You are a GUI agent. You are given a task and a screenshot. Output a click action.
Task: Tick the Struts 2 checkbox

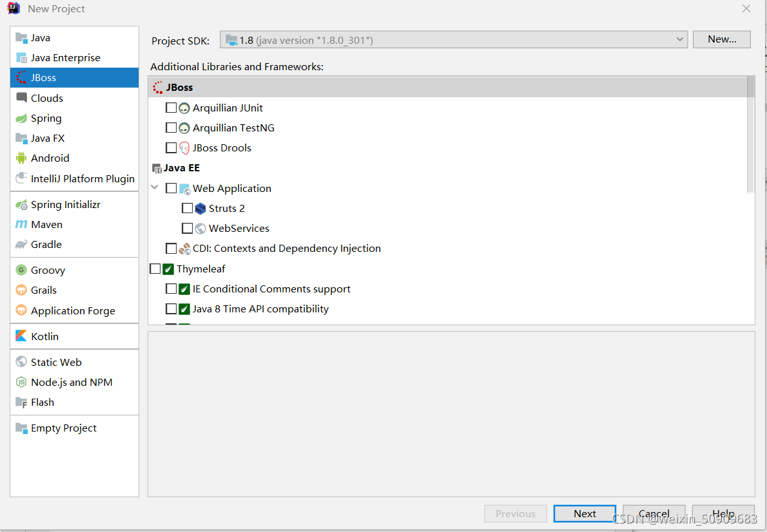[188, 208]
